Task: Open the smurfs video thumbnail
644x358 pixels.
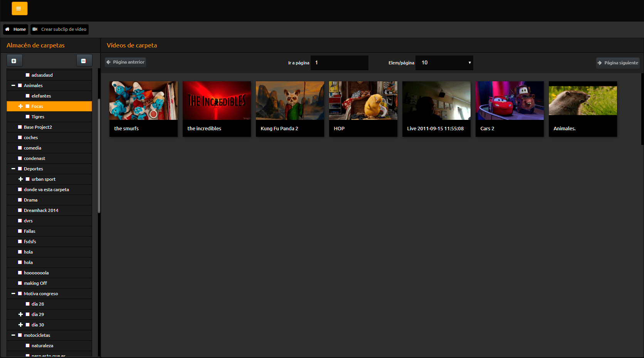Action: [x=143, y=101]
